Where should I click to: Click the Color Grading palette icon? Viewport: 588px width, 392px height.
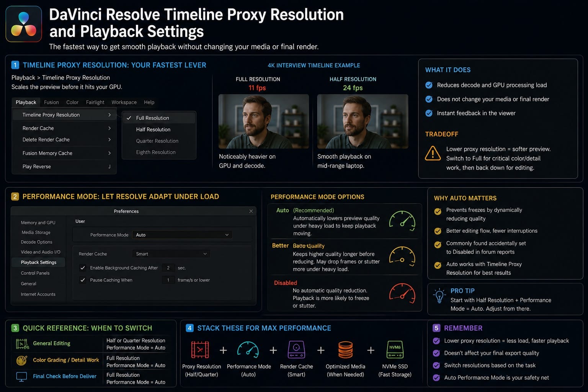(x=22, y=360)
